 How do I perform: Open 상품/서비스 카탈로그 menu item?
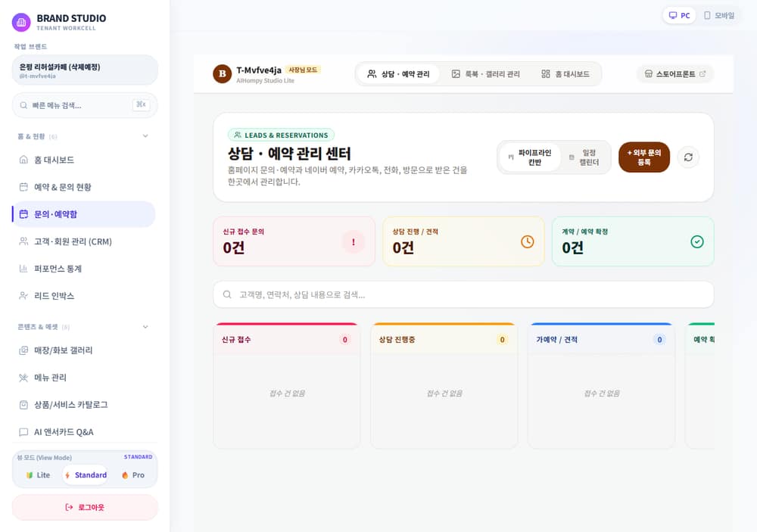pyautogui.click(x=83, y=405)
